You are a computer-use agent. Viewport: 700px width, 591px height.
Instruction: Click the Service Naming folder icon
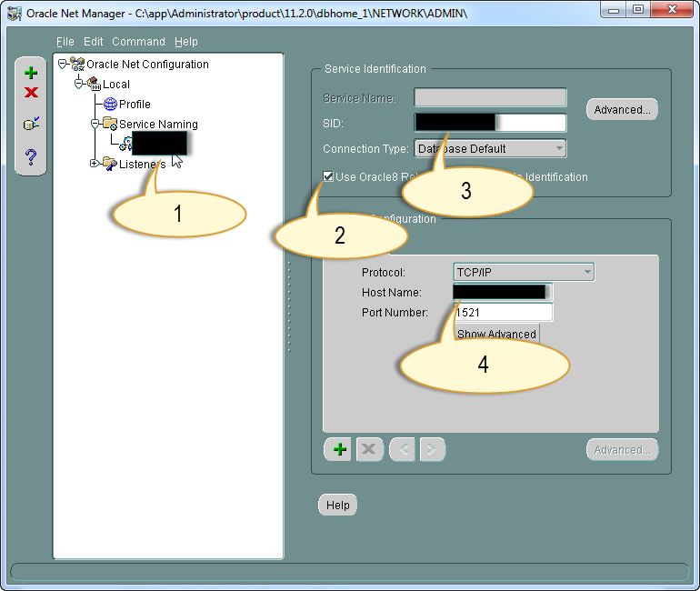coord(110,124)
